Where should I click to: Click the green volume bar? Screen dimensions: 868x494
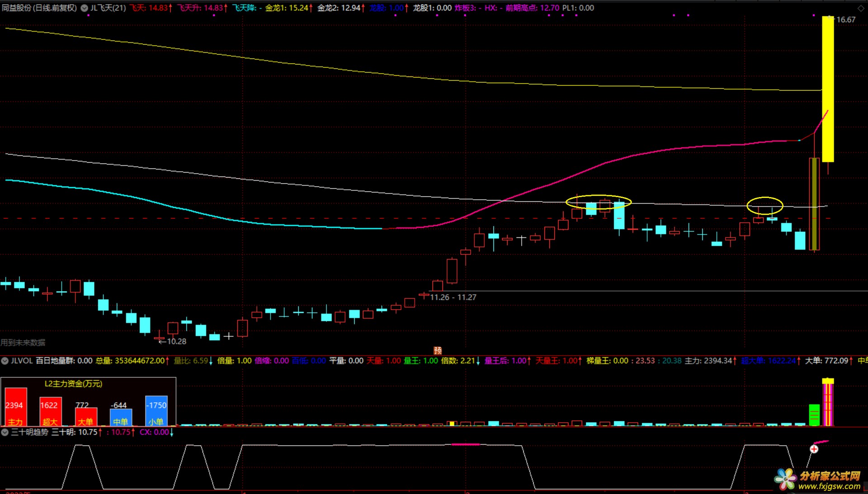coord(814,415)
